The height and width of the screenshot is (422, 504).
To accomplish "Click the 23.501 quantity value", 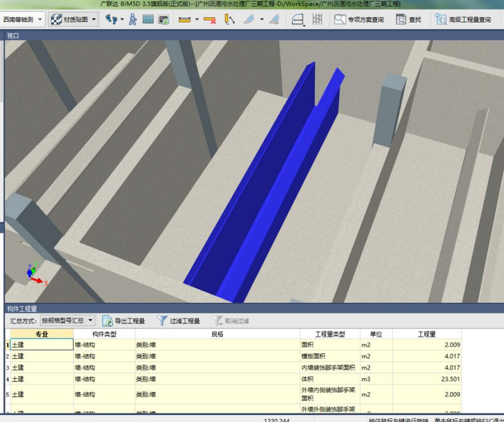I will click(x=450, y=379).
